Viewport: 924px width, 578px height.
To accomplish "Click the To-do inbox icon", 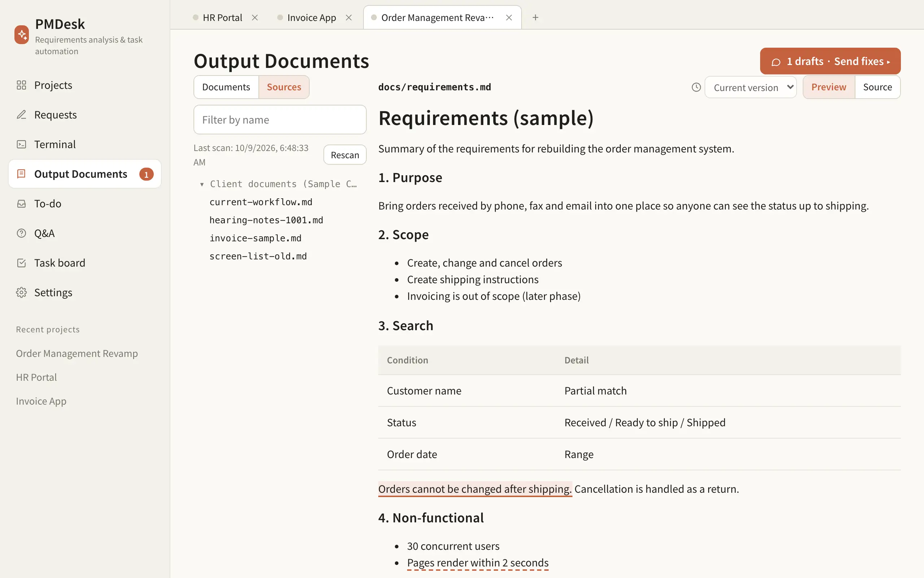I will (x=21, y=203).
